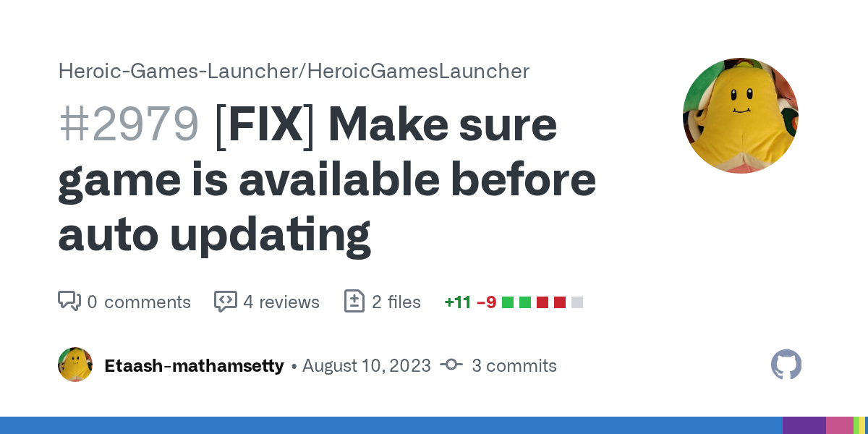Click the gray neutral diff square

coord(576,302)
